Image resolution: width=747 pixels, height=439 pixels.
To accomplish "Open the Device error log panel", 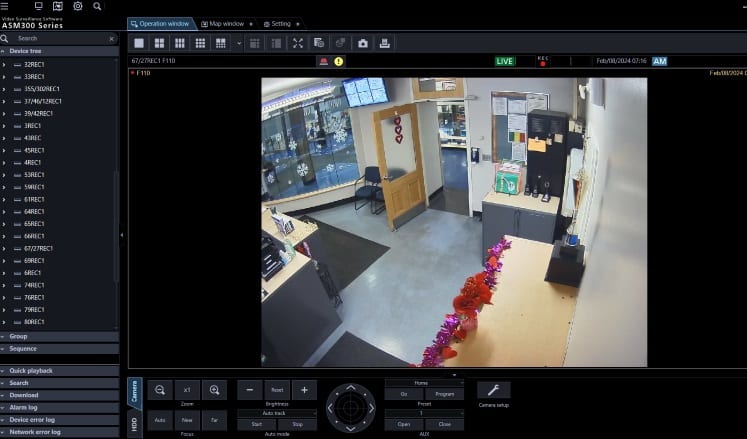I will click(59, 420).
